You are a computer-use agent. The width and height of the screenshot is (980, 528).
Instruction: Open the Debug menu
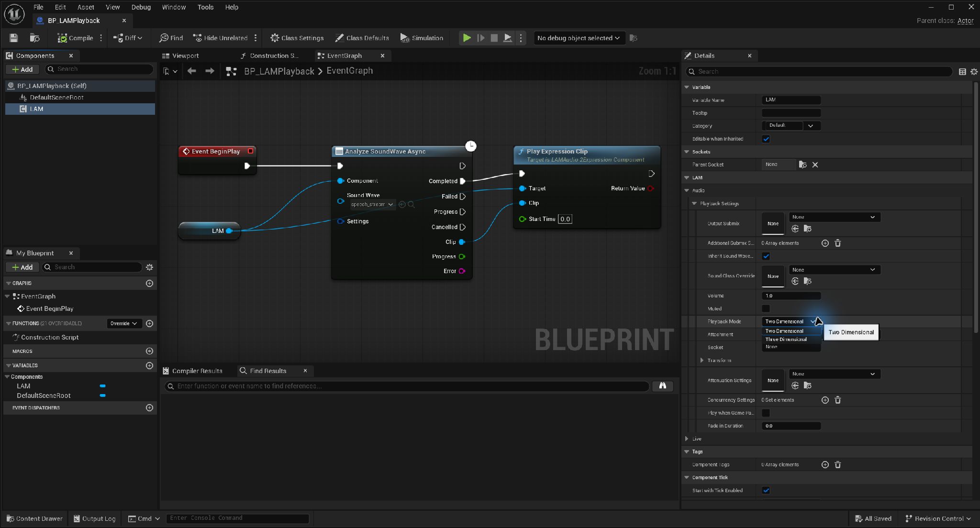click(x=141, y=7)
